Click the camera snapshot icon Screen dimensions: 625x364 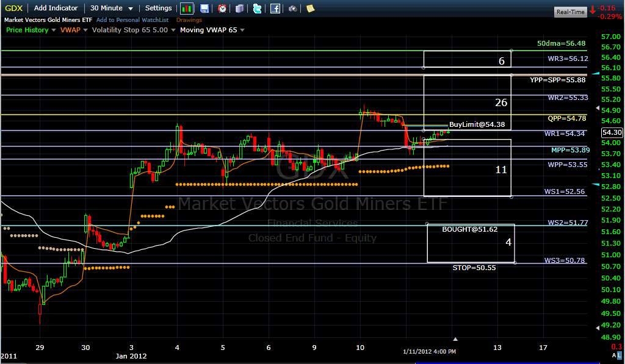(293, 9)
